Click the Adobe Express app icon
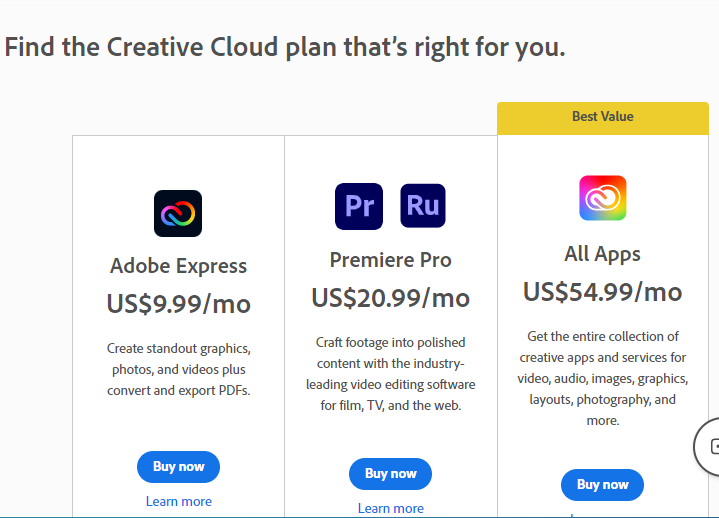This screenshot has height=518, width=719. click(x=178, y=214)
